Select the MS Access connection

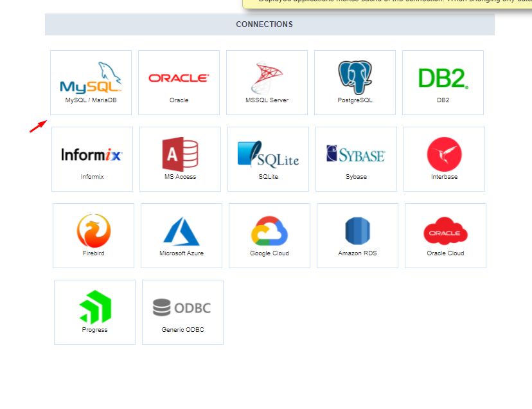pos(180,159)
